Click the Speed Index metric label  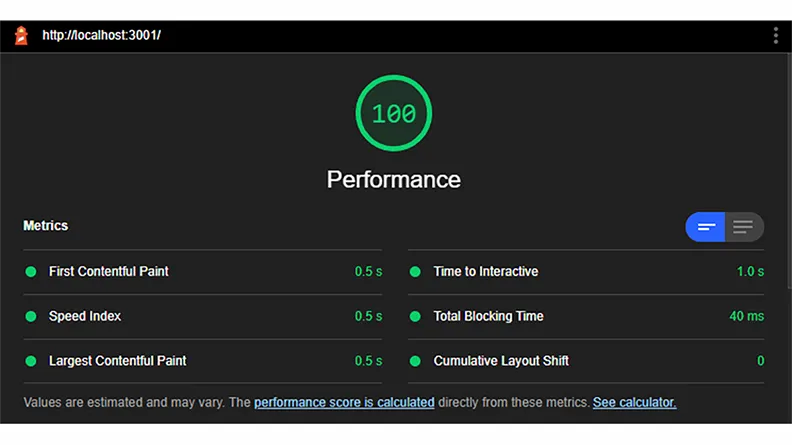click(85, 316)
